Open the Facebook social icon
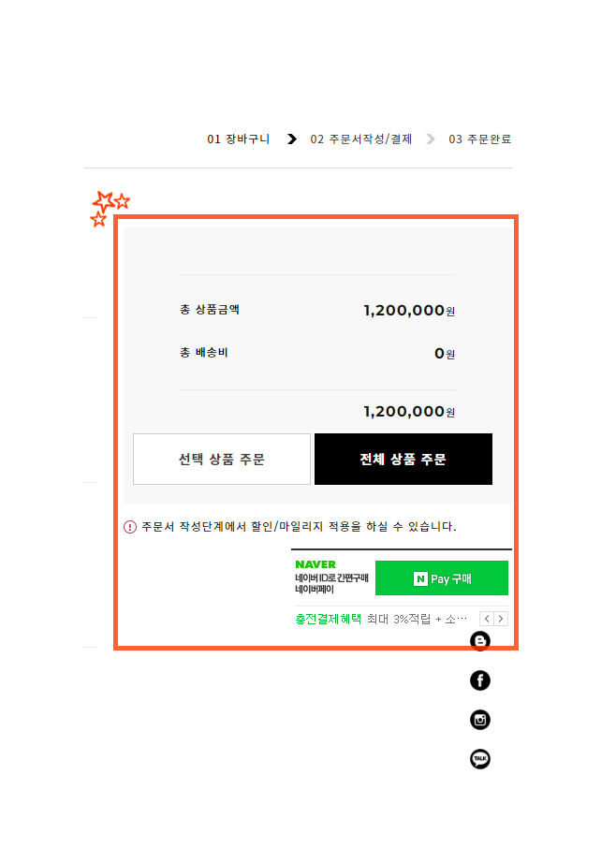This screenshot has width=616, height=848. [480, 680]
